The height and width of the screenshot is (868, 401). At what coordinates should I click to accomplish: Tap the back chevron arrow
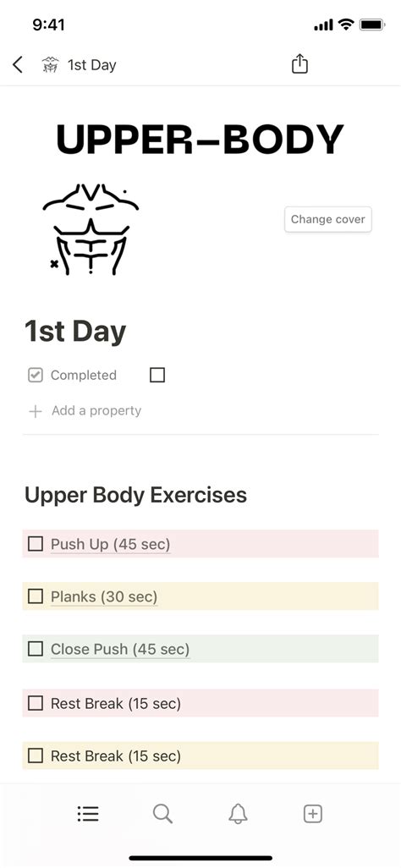click(18, 65)
